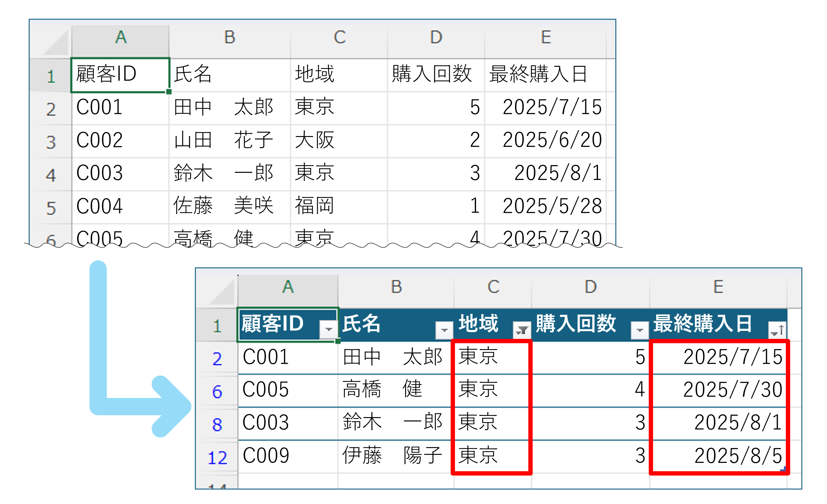The width and height of the screenshot is (827, 504).
Task: Select the column C header in the lower sheet
Action: tap(493, 287)
